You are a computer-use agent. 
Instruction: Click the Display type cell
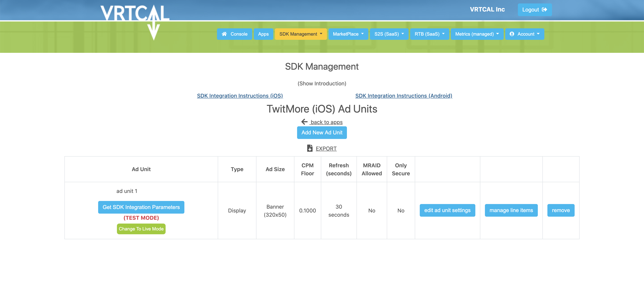pos(237,211)
